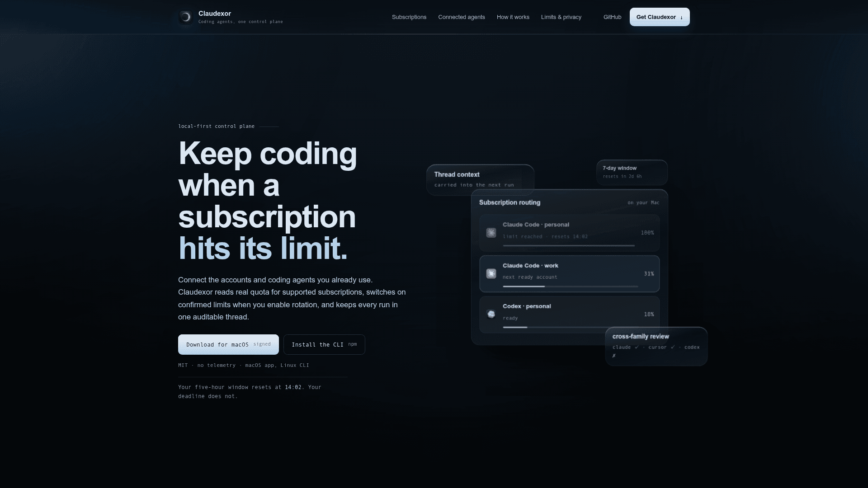The image size is (868, 488).
Task: Click 'Coding agents, one control plane' tagline
Action: [x=241, y=22]
